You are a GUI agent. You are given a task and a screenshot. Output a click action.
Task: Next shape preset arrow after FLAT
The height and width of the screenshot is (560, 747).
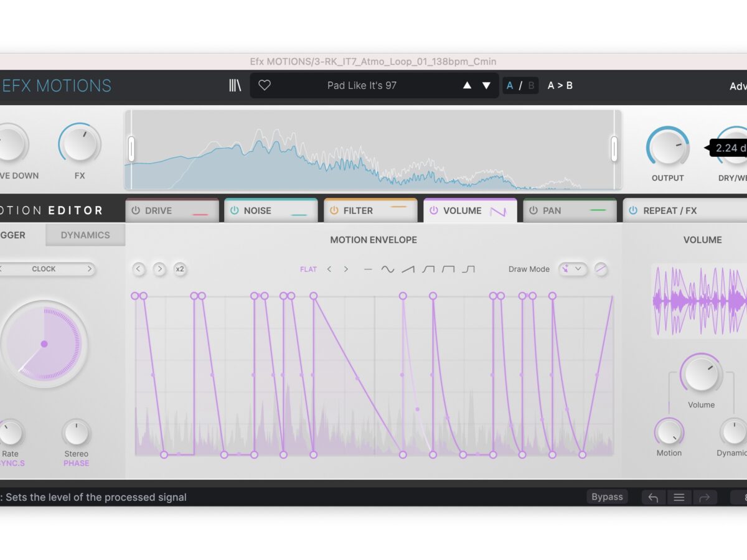(346, 269)
